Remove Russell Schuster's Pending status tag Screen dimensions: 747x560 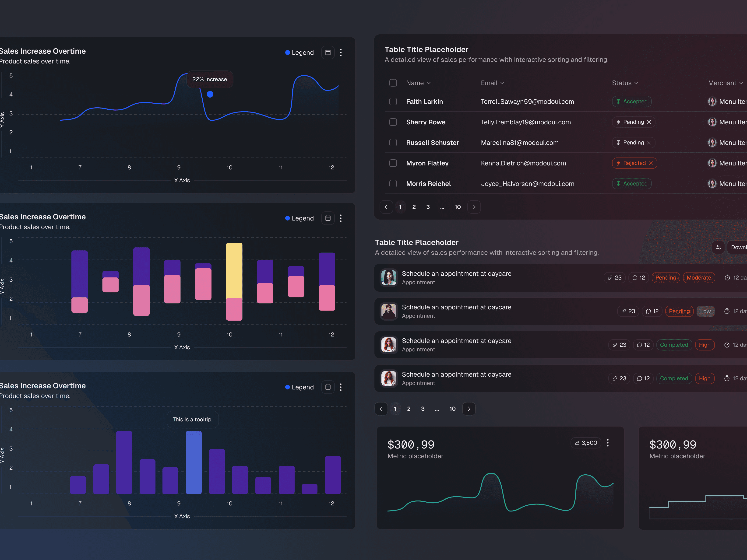click(649, 143)
